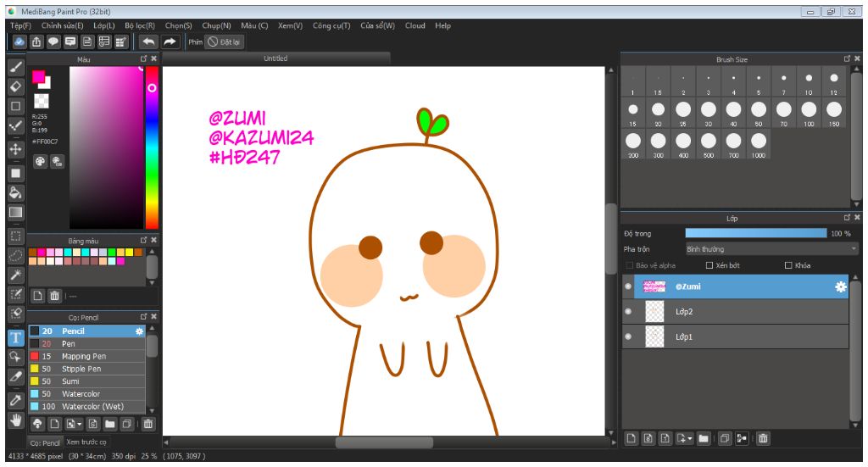Choose brush size 1000

[759, 144]
